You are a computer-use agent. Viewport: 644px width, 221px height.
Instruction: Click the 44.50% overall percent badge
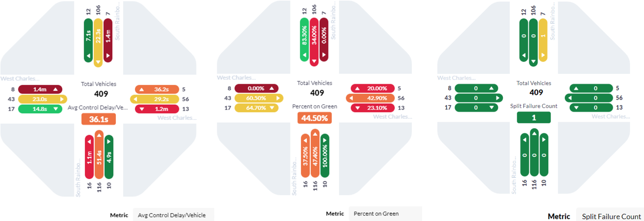tap(315, 118)
